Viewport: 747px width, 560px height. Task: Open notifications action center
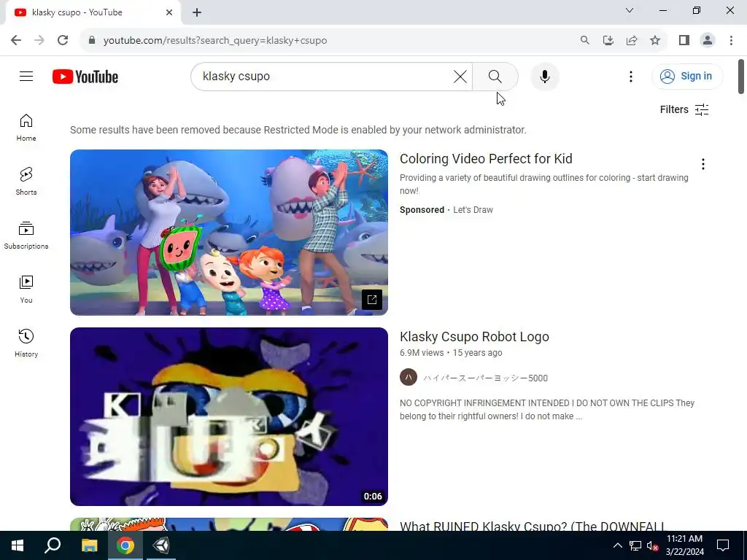click(x=723, y=545)
